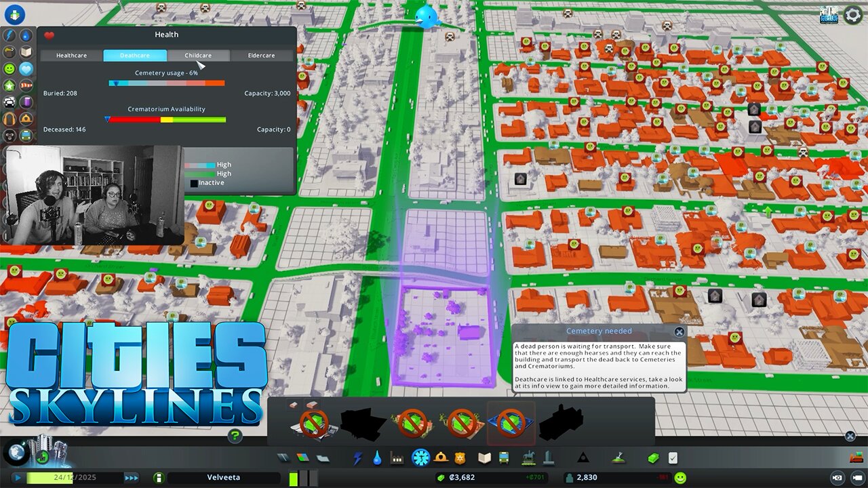Open the Public transport build menu bus icon

click(504, 458)
